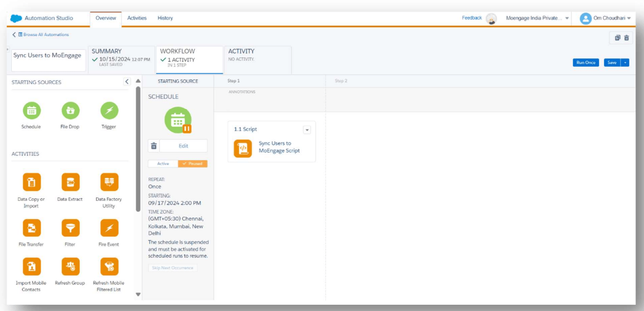Open the 1.1 Script activity dropdown
The width and height of the screenshot is (644, 311).
(x=307, y=130)
